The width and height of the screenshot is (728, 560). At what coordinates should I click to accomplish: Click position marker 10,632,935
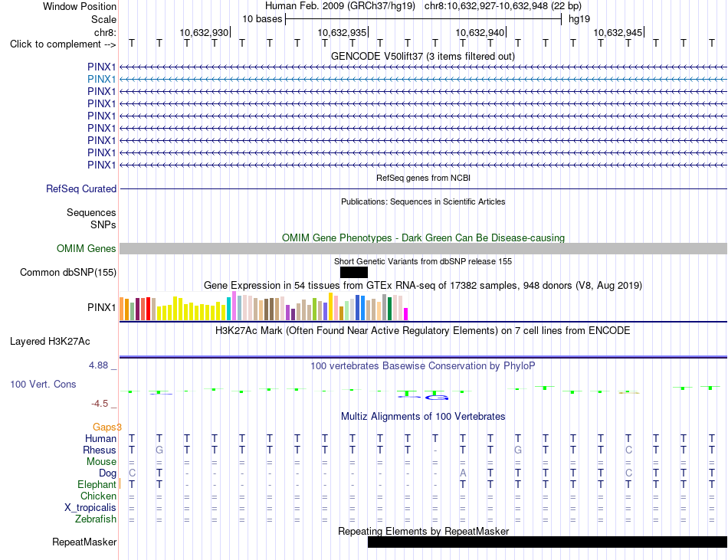(x=343, y=32)
